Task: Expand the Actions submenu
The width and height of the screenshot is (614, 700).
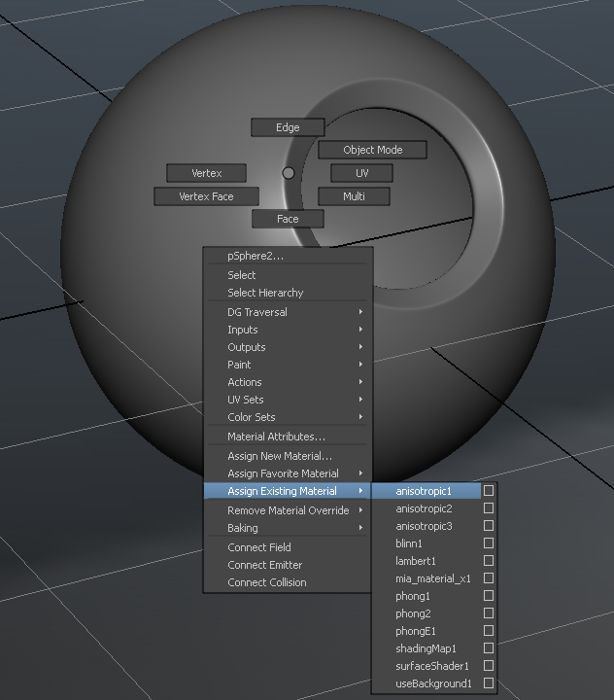Action: [x=288, y=382]
